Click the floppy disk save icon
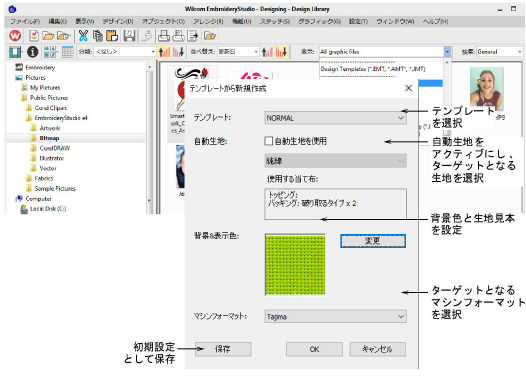This screenshot has height=391, width=526. click(x=129, y=35)
